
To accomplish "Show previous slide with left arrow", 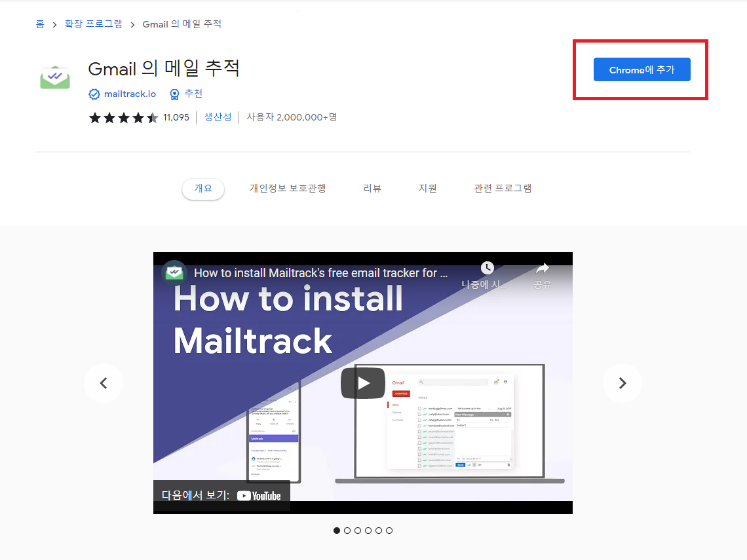I will click(104, 383).
